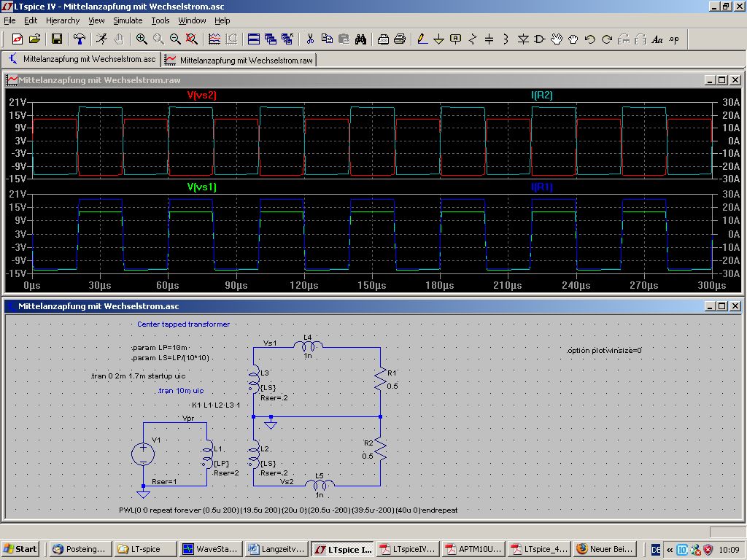
Task: Select the Zoom out magnifier icon
Action: pyautogui.click(x=175, y=39)
